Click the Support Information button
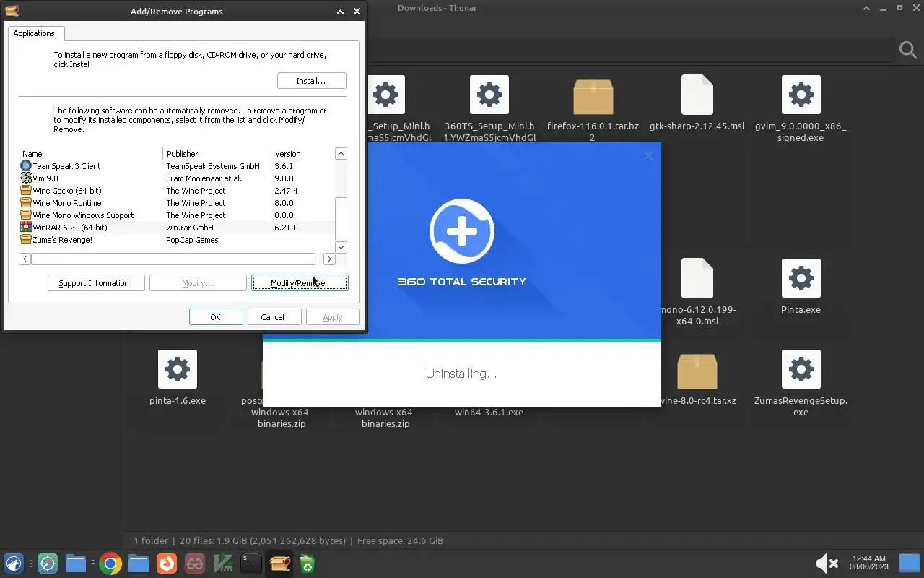The image size is (924, 578). click(96, 283)
